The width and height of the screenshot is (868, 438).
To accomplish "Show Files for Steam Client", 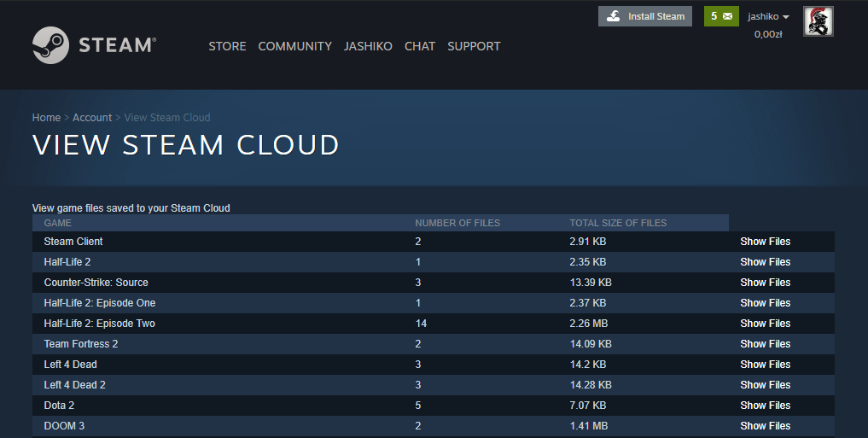I will [765, 242].
